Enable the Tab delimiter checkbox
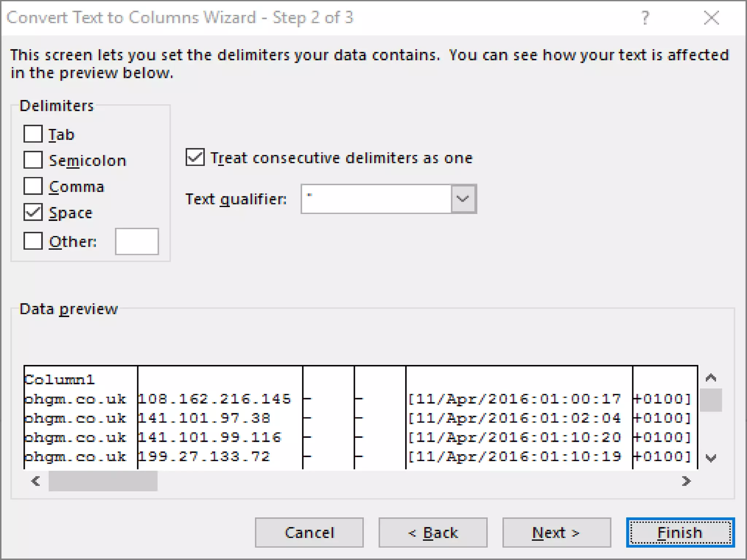 (x=33, y=134)
